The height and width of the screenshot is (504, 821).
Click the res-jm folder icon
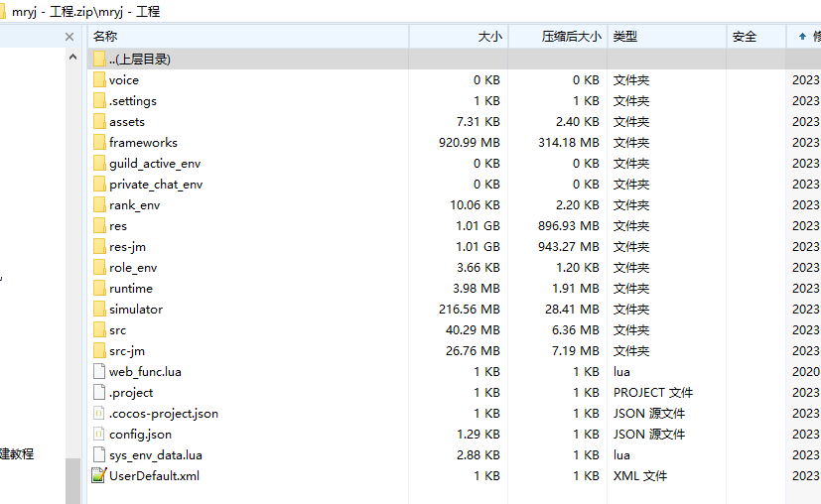coord(98,246)
